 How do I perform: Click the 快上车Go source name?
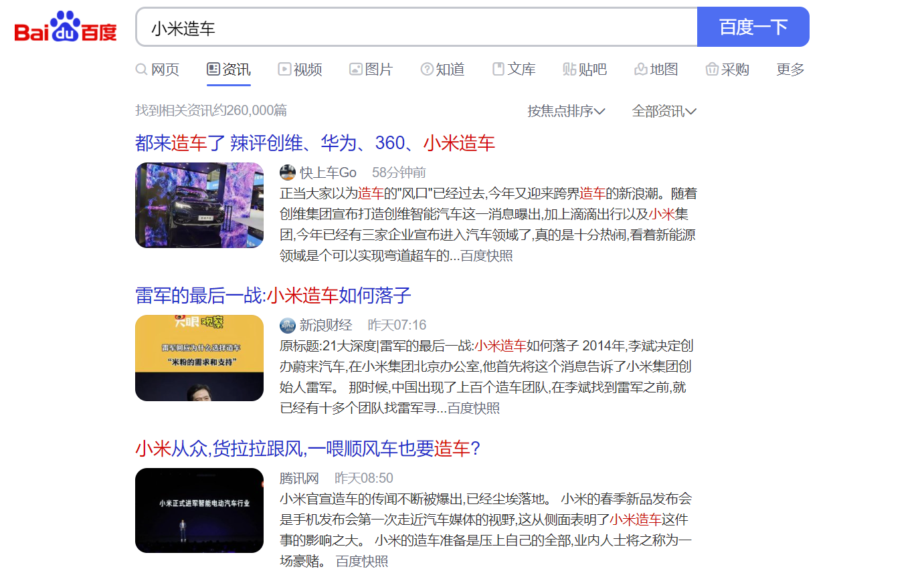328,173
